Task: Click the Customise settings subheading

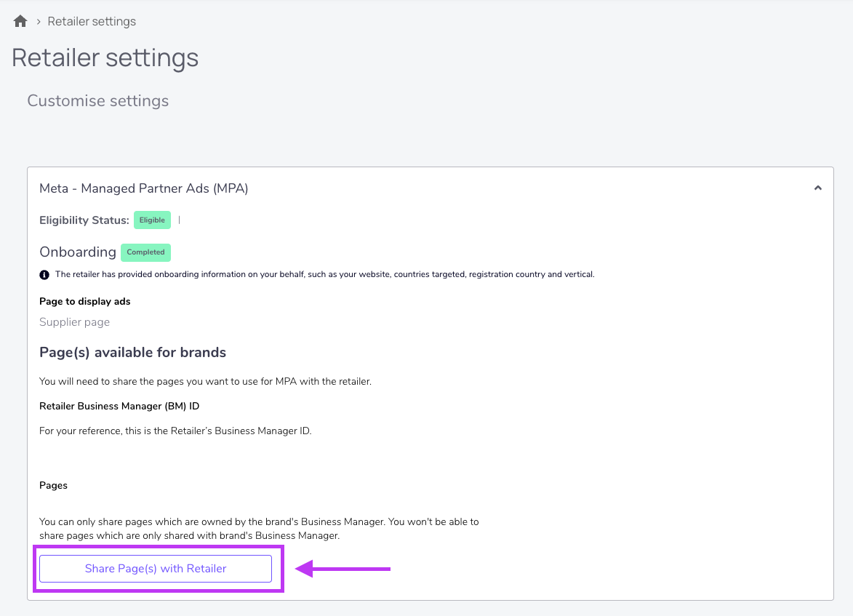Action: tap(98, 100)
